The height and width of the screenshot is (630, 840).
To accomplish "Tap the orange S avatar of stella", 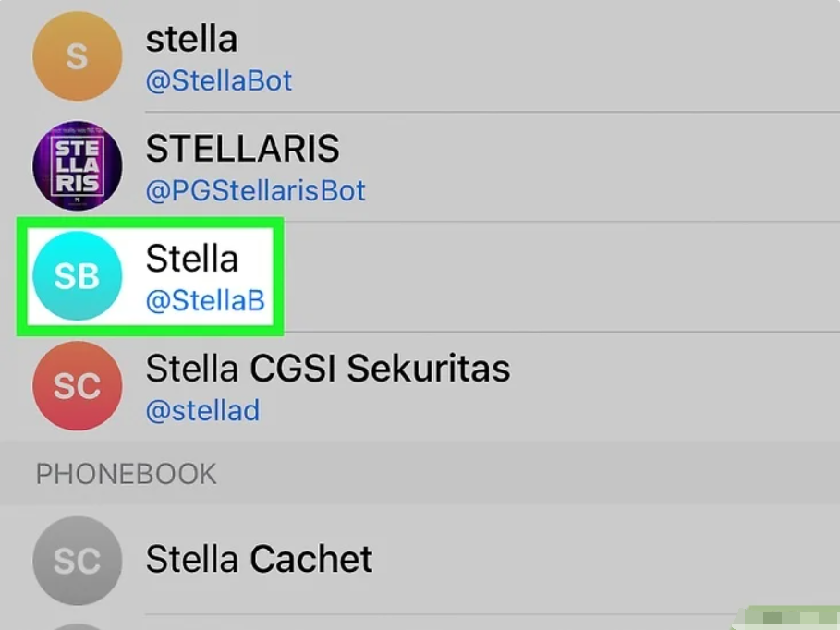I will click(x=77, y=56).
